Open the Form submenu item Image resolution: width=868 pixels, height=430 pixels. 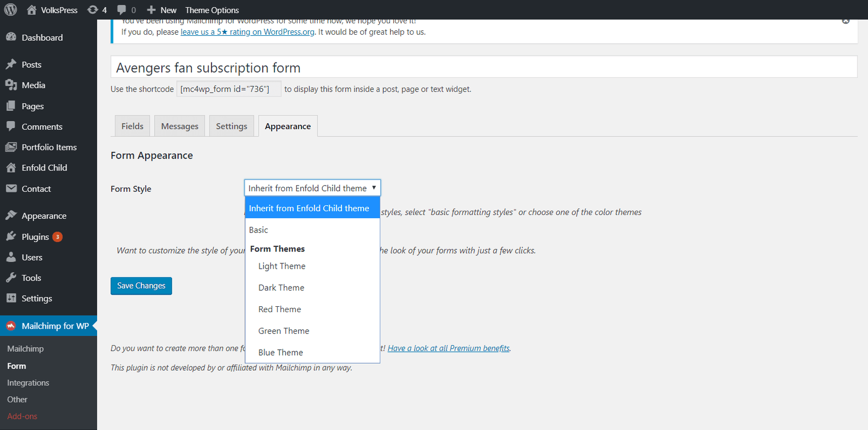click(x=16, y=366)
